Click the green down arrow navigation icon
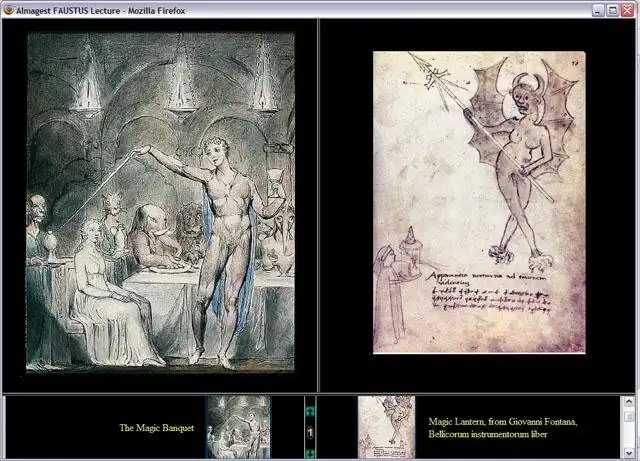The height and width of the screenshot is (461, 640). click(x=310, y=453)
